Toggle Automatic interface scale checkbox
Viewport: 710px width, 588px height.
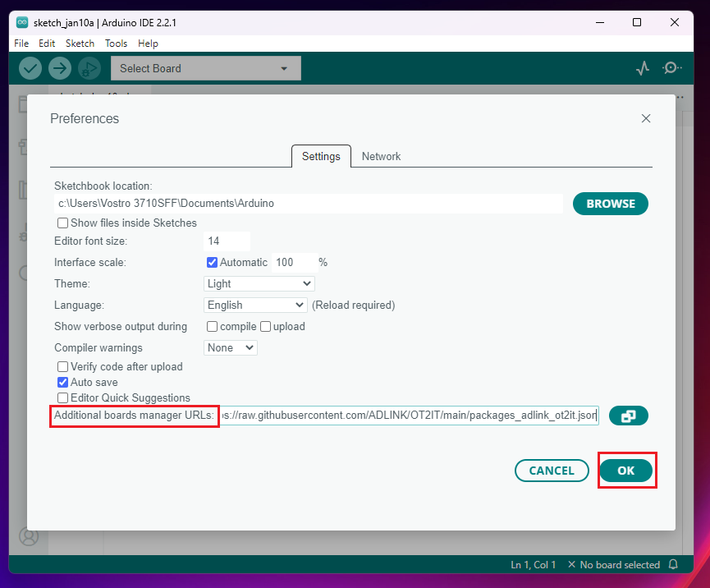pyautogui.click(x=213, y=263)
